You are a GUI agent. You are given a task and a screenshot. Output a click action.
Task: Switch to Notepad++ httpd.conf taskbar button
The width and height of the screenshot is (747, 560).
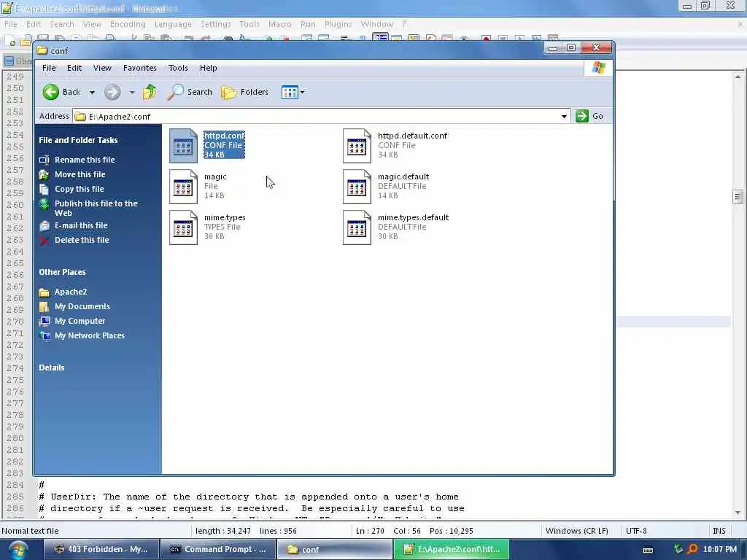(451, 549)
